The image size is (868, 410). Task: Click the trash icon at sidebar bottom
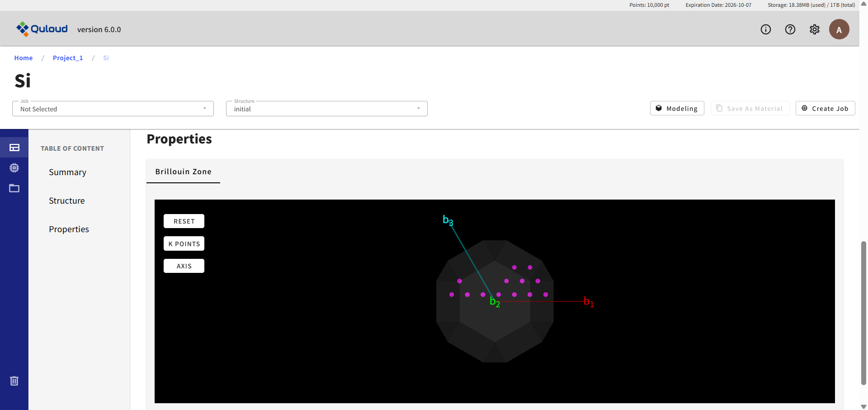point(14,381)
